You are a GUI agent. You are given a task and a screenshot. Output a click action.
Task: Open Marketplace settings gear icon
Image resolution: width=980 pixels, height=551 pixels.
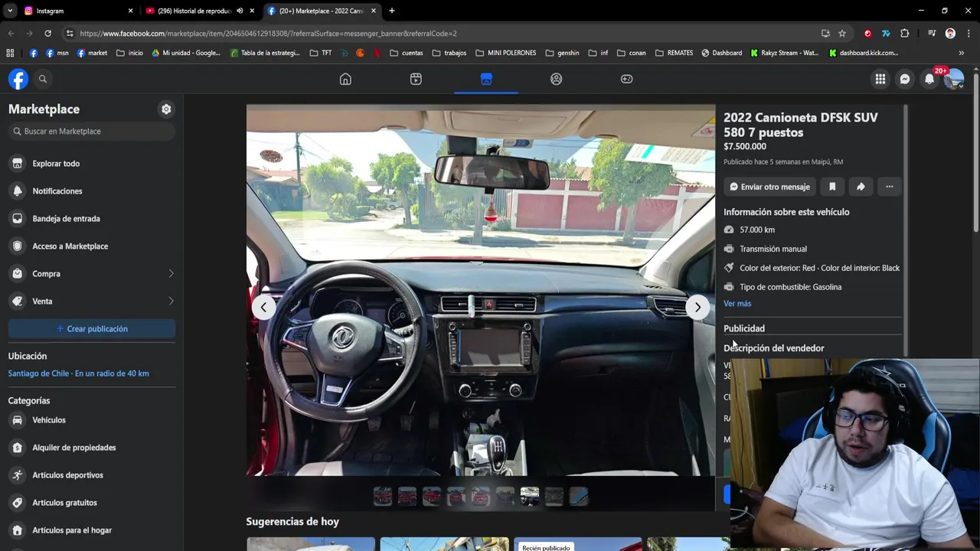[x=166, y=109]
